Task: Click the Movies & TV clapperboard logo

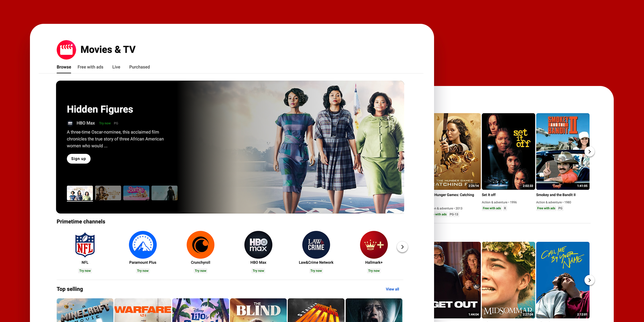Action: tap(66, 50)
